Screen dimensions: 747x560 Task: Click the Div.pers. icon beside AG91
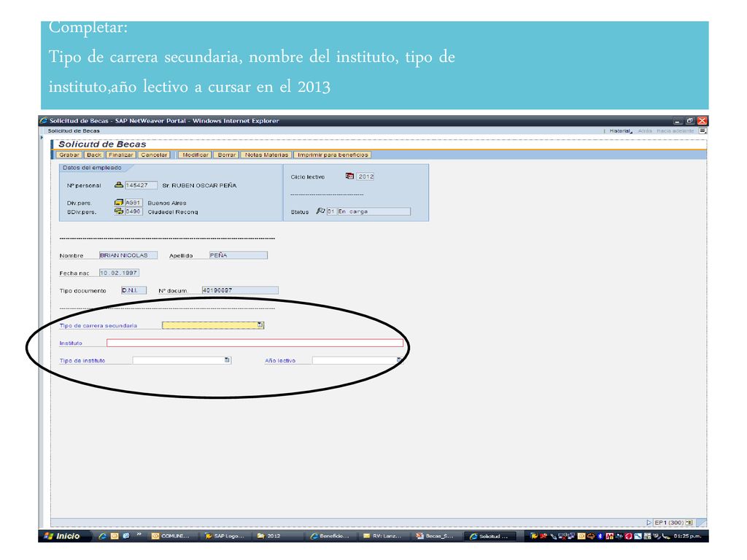point(119,203)
